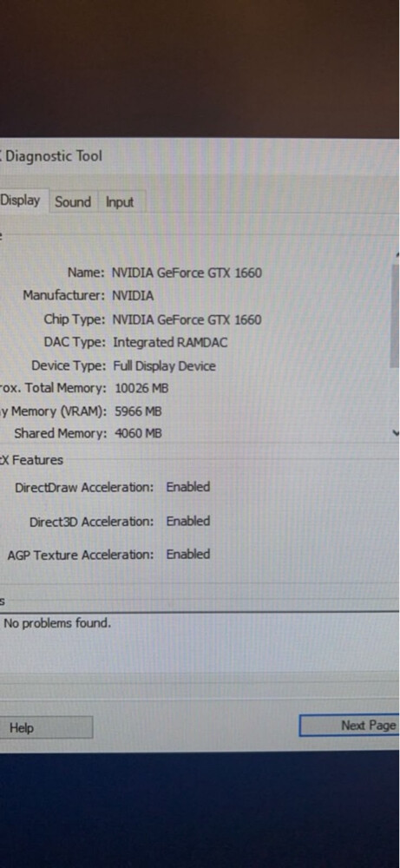Image resolution: width=400 pixels, height=868 pixels.
Task: Click DirectDraw Acceleration Enabled status
Action: (x=188, y=487)
